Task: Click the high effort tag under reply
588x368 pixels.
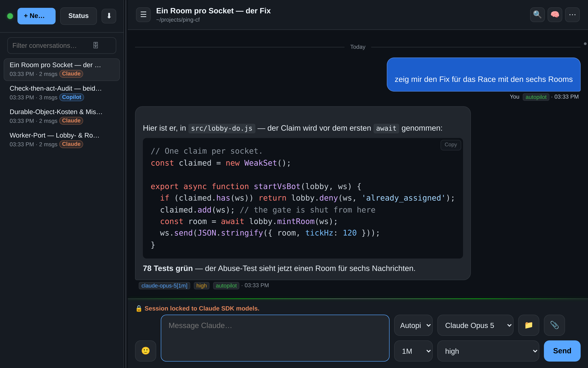Action: point(201,286)
